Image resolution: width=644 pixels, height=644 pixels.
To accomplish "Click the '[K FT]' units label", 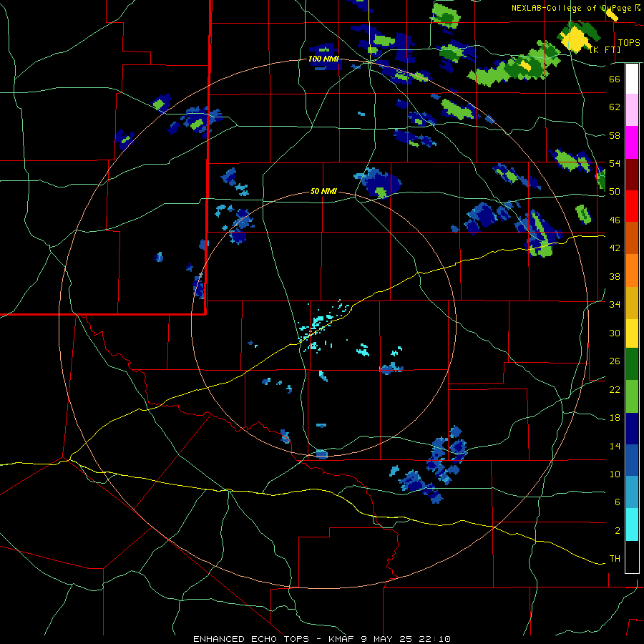I will pos(605,49).
